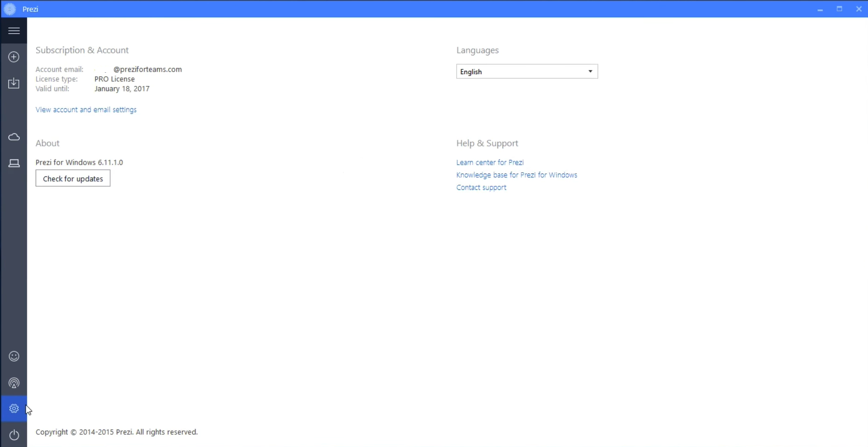Click Check for updates button
This screenshot has height=447, width=868.
(73, 178)
